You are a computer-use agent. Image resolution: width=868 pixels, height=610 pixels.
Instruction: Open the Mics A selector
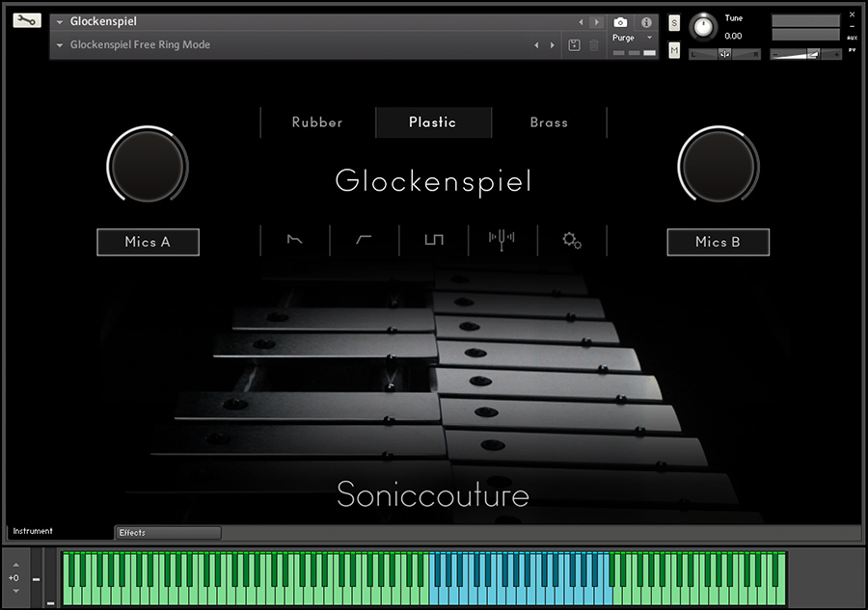(x=148, y=242)
